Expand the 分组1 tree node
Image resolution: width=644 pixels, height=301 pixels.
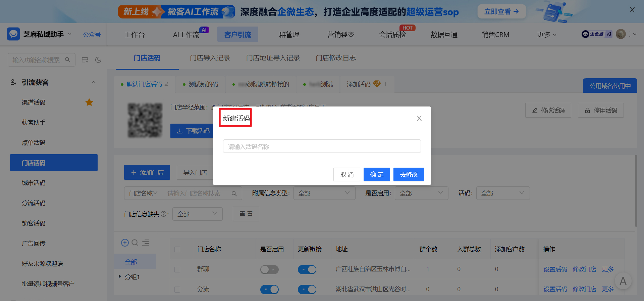[x=120, y=276]
